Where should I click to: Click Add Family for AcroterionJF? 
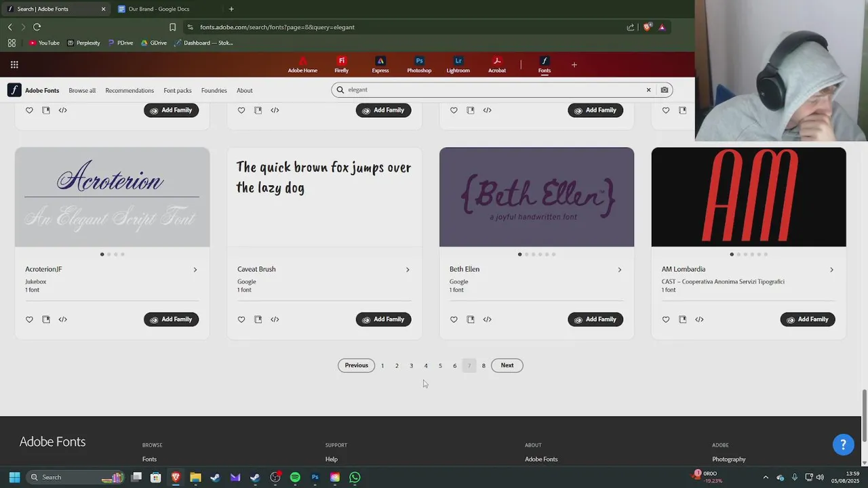171,319
